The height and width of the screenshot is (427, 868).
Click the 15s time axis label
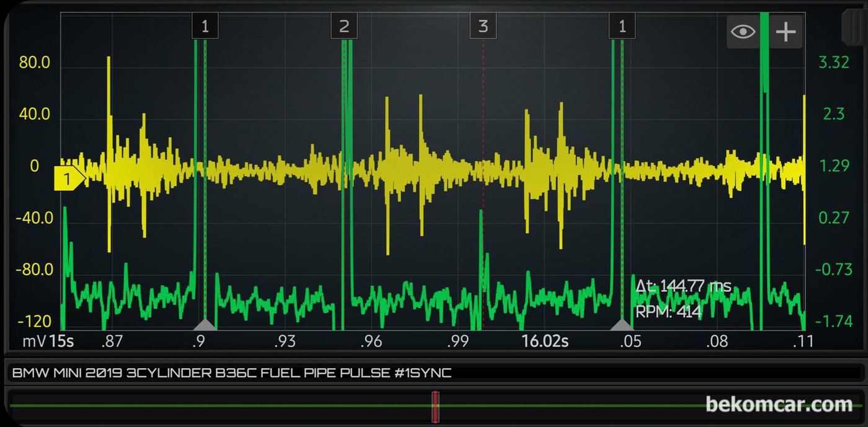(61, 341)
